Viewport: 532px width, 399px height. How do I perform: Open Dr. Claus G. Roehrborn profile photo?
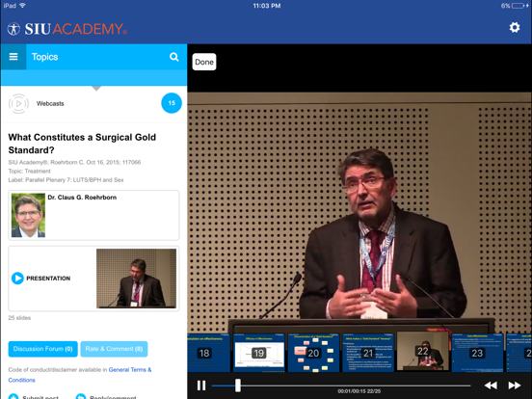click(28, 215)
